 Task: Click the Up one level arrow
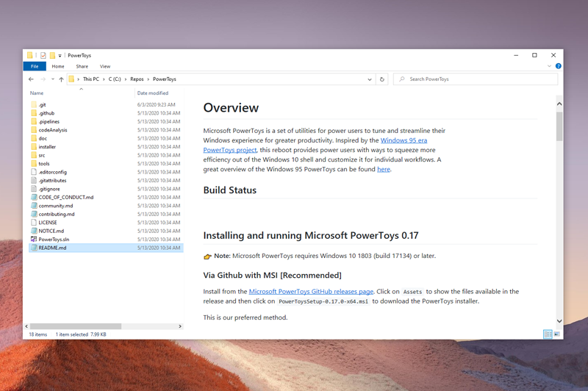(62, 79)
